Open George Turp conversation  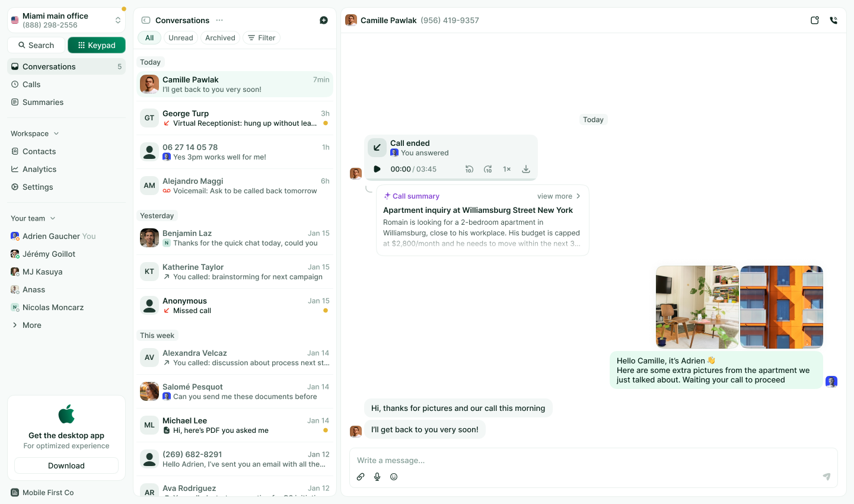click(x=235, y=118)
